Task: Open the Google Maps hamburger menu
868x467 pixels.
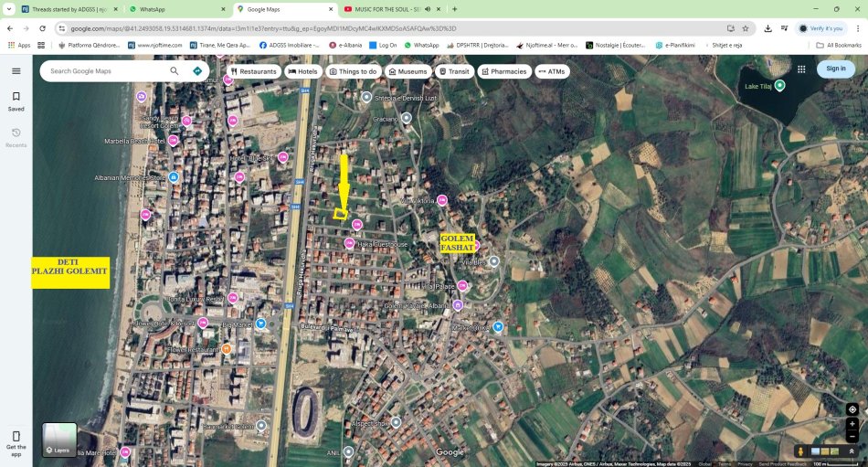Action: pos(16,70)
